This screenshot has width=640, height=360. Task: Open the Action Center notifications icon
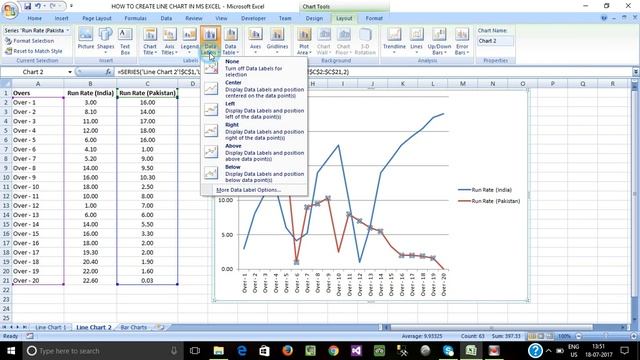[624, 351]
